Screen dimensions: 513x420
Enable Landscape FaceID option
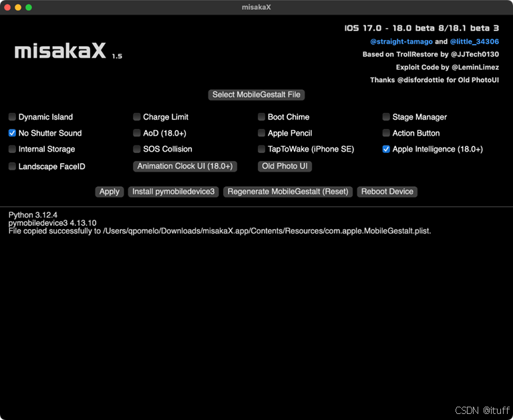click(x=12, y=166)
